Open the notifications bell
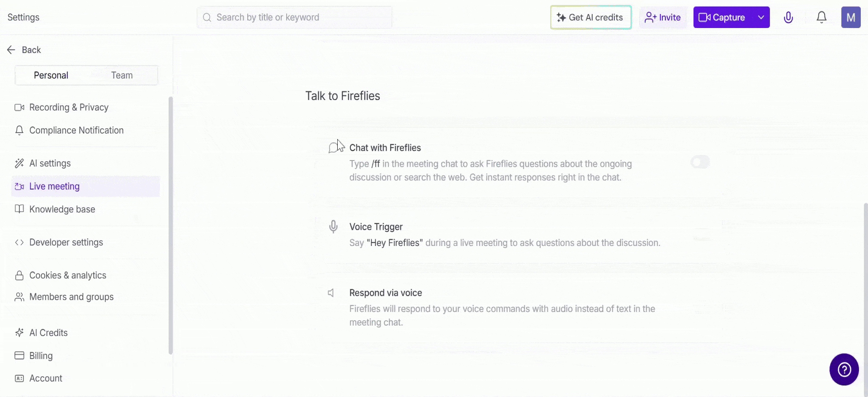 click(x=821, y=18)
